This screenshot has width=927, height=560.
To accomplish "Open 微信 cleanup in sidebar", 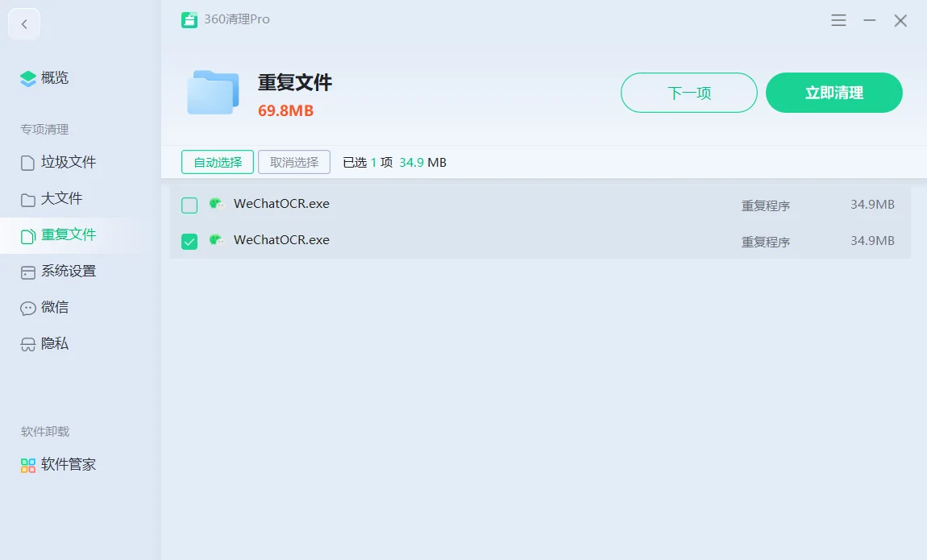I will pos(44,308).
